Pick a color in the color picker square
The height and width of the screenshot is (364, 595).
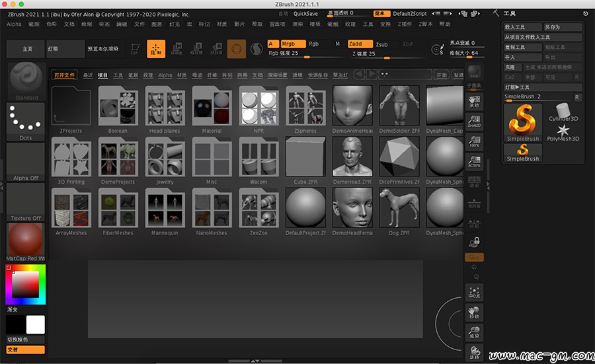25,284
